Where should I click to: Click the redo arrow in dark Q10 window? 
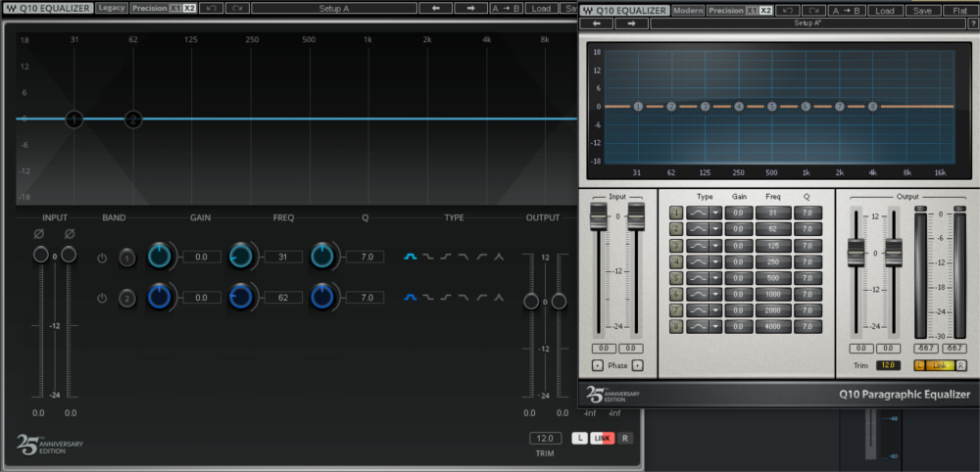point(237,8)
